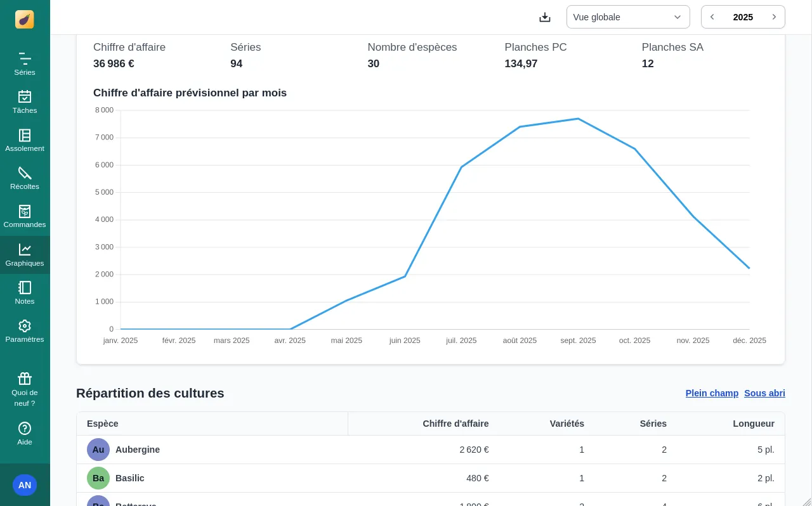Click the Basilic species badge
This screenshot has height=506, width=812.
(x=98, y=478)
